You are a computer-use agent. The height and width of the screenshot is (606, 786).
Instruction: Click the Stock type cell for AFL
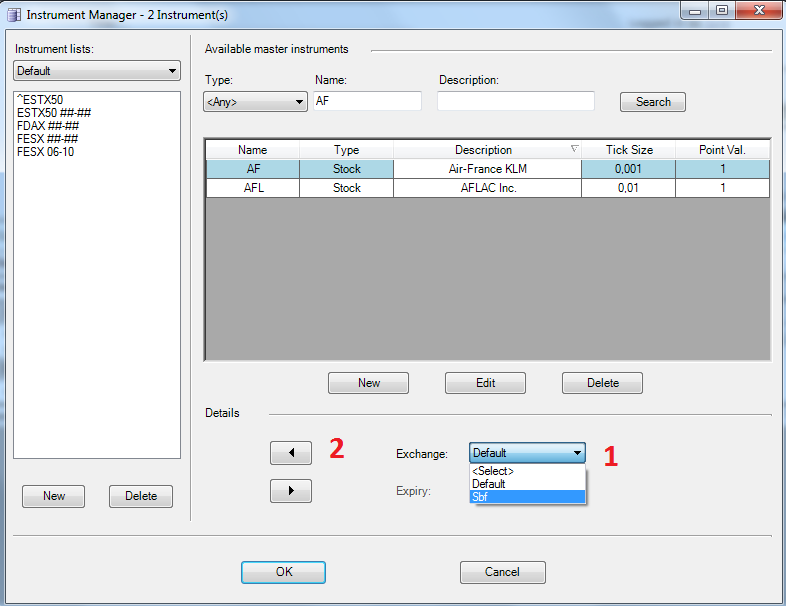[346, 188]
